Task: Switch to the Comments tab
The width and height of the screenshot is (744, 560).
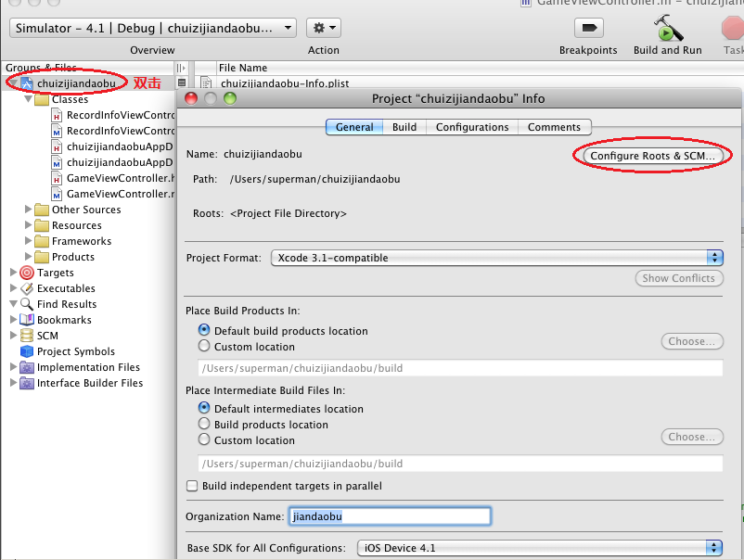Action: pos(554,127)
